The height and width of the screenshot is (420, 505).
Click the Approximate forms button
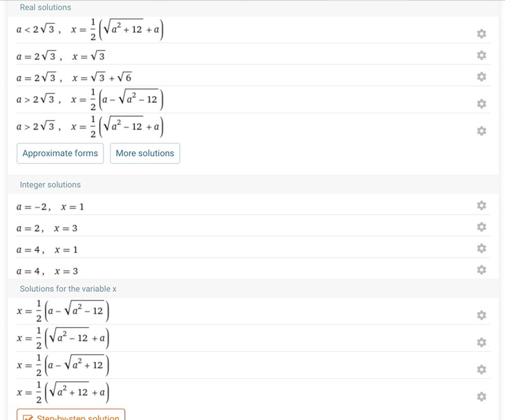(x=61, y=153)
